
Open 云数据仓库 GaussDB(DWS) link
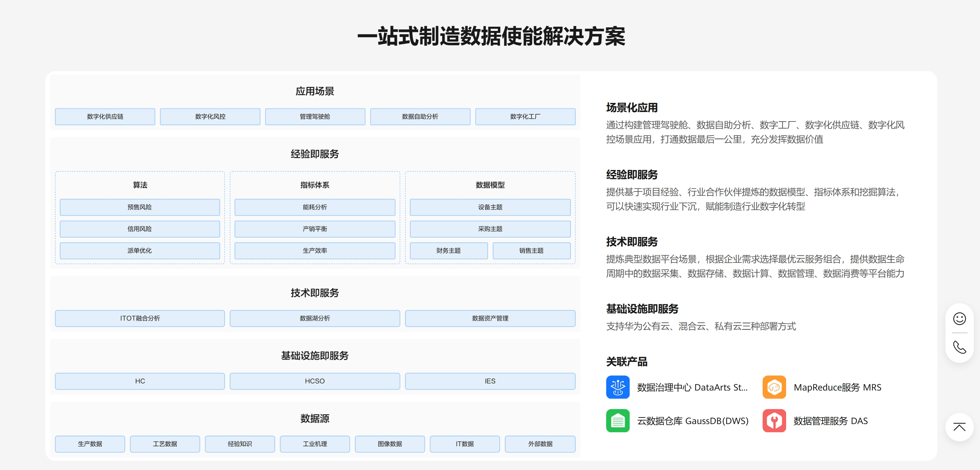[x=693, y=420]
